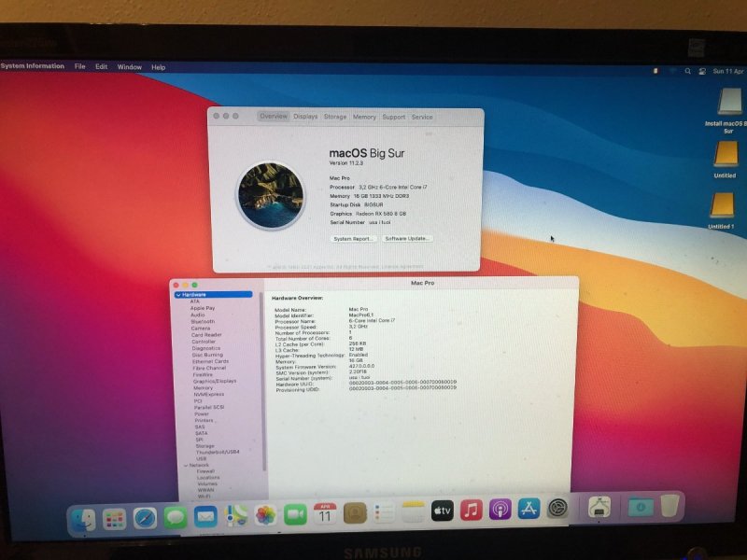
Task: Open System Preferences from the Dock
Action: coord(557,508)
